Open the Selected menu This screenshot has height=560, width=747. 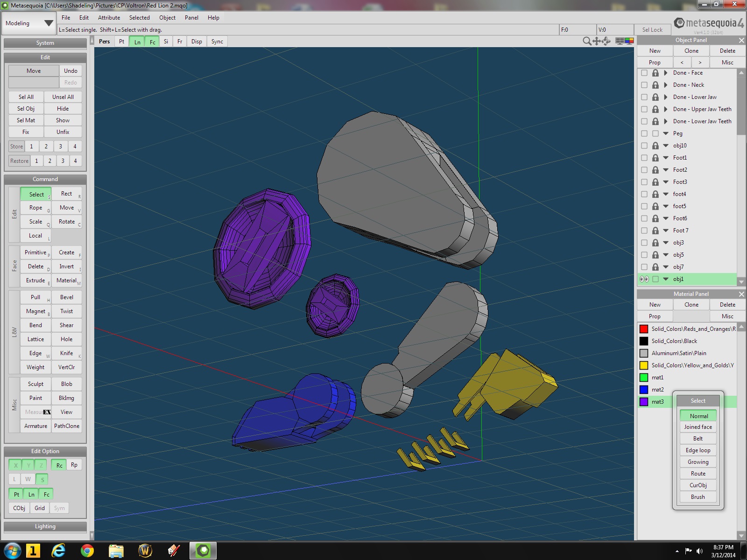pyautogui.click(x=140, y=18)
